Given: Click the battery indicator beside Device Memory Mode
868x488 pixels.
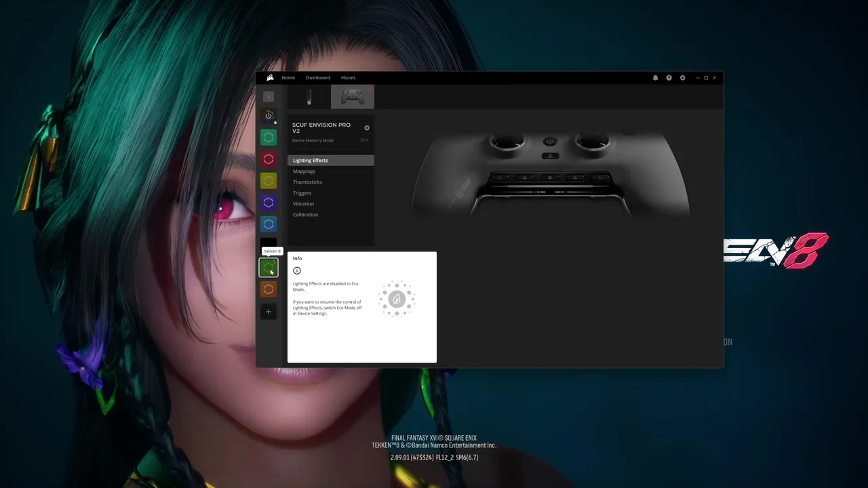Looking at the screenshot, I should tap(365, 140).
